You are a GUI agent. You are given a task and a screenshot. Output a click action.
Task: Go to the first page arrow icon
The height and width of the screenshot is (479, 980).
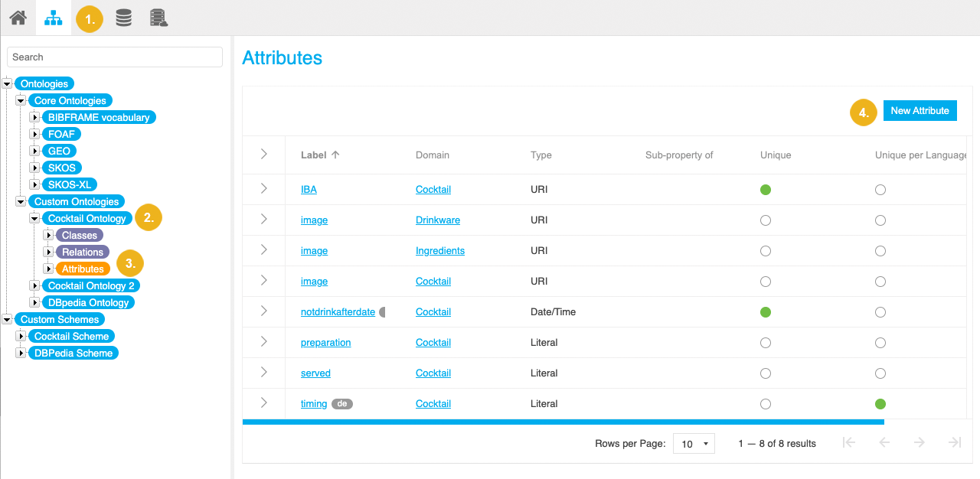848,442
